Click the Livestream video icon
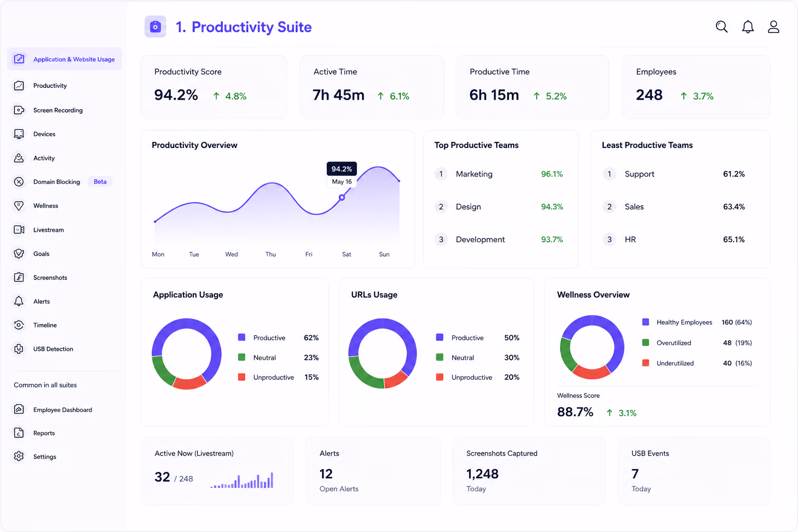Viewport: 798px width, 532px height. (19, 230)
